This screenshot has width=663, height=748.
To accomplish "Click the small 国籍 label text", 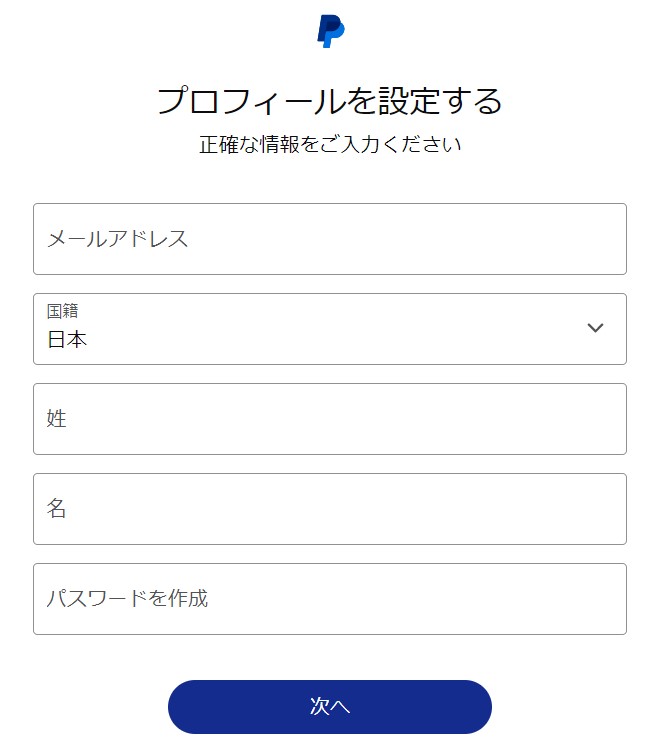I will pos(62,311).
